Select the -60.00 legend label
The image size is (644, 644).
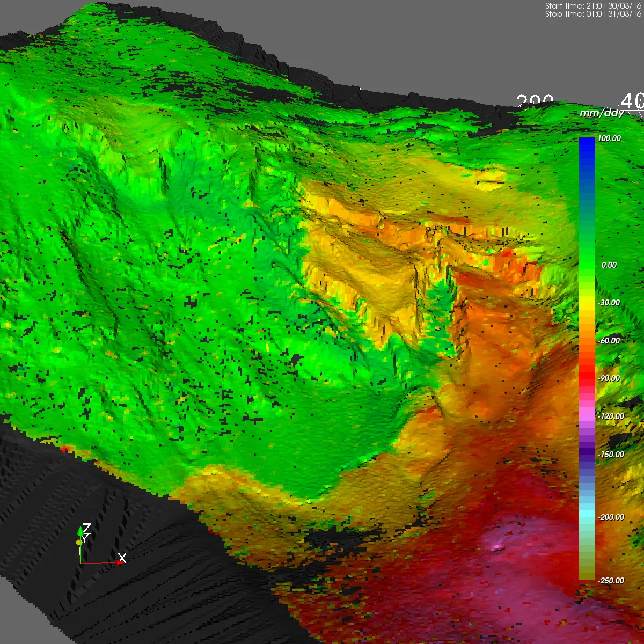tap(609, 341)
